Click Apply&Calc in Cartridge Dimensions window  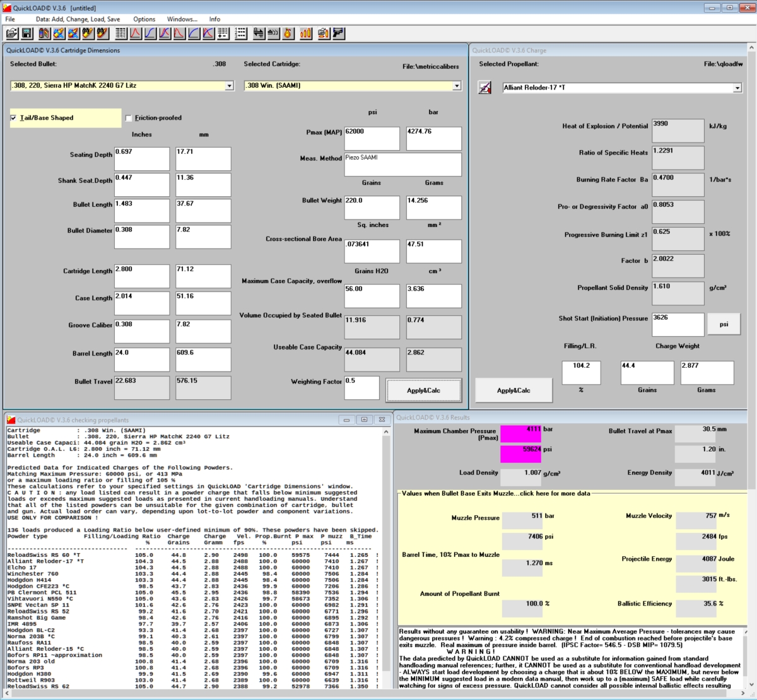pos(424,390)
